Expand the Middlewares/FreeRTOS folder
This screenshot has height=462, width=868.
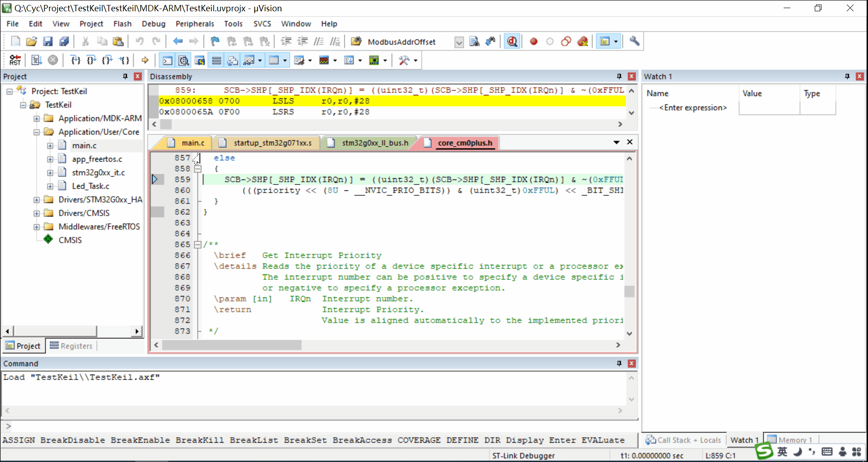click(x=37, y=227)
